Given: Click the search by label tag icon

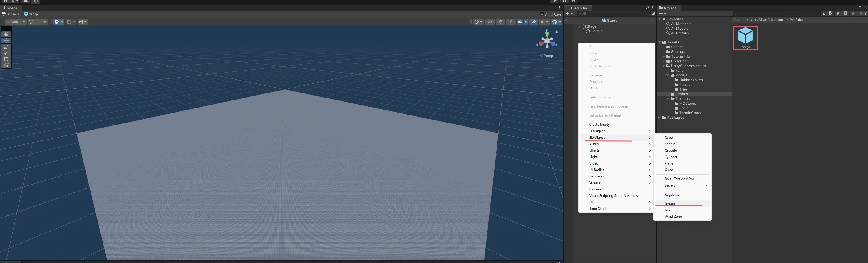Looking at the screenshot, I should tap(838, 14).
